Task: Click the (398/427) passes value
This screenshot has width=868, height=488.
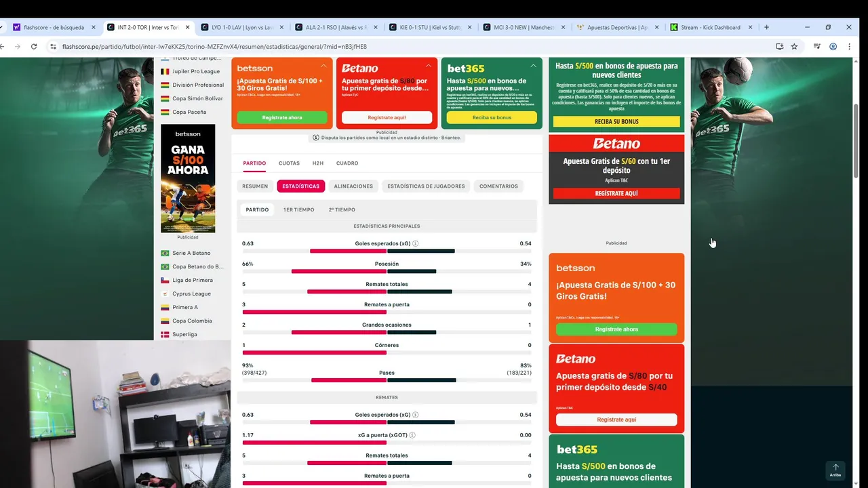Action: coord(254,373)
